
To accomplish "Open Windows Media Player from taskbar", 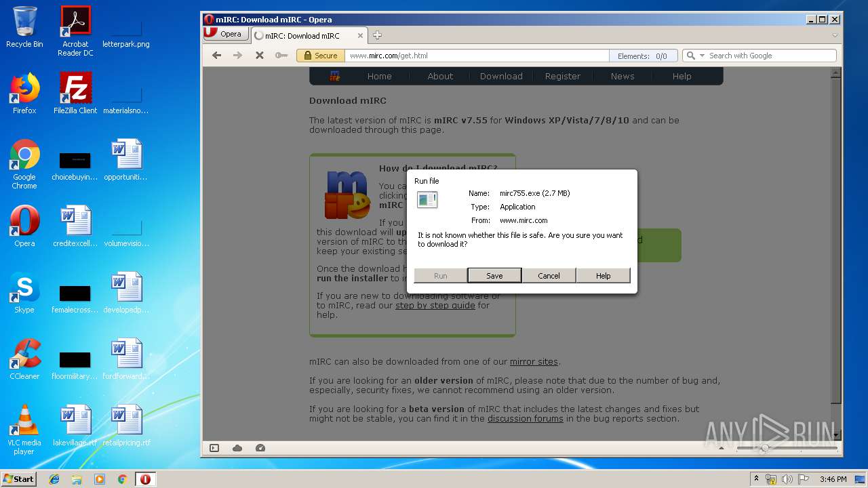I will click(100, 479).
